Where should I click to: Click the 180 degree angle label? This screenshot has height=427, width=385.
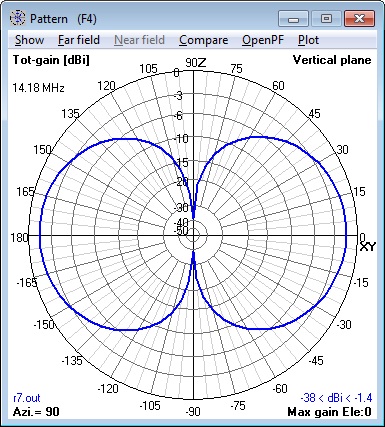pos(19,238)
